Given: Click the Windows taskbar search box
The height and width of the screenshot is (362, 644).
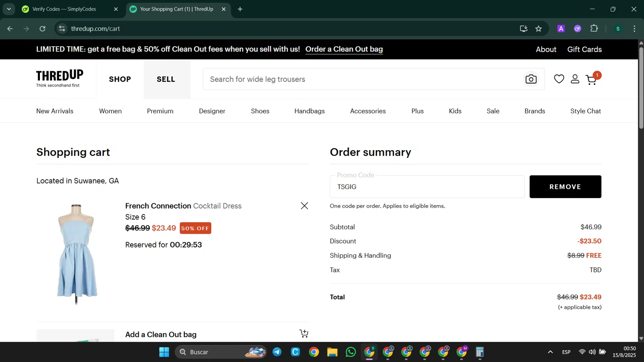Looking at the screenshot, I should pos(221,352).
